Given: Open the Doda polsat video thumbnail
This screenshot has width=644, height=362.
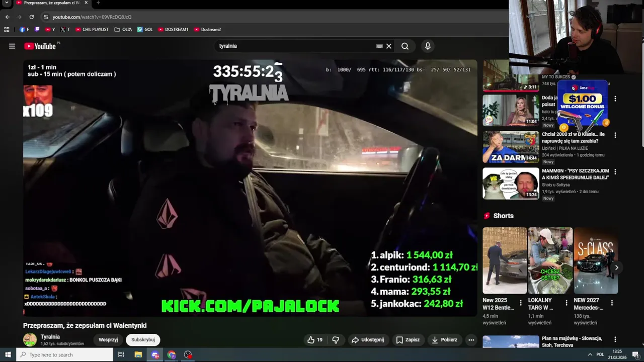Looking at the screenshot, I should pyautogui.click(x=511, y=111).
